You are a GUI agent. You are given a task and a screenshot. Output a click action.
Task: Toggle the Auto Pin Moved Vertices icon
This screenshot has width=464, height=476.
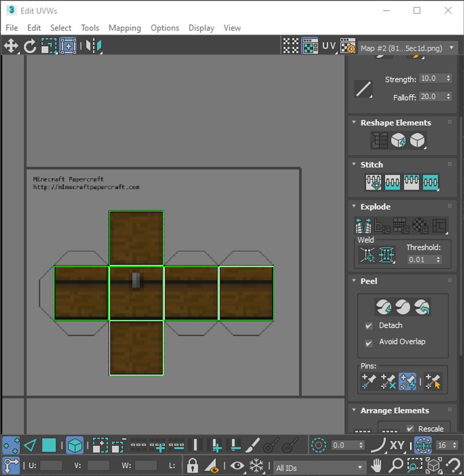pos(408,382)
